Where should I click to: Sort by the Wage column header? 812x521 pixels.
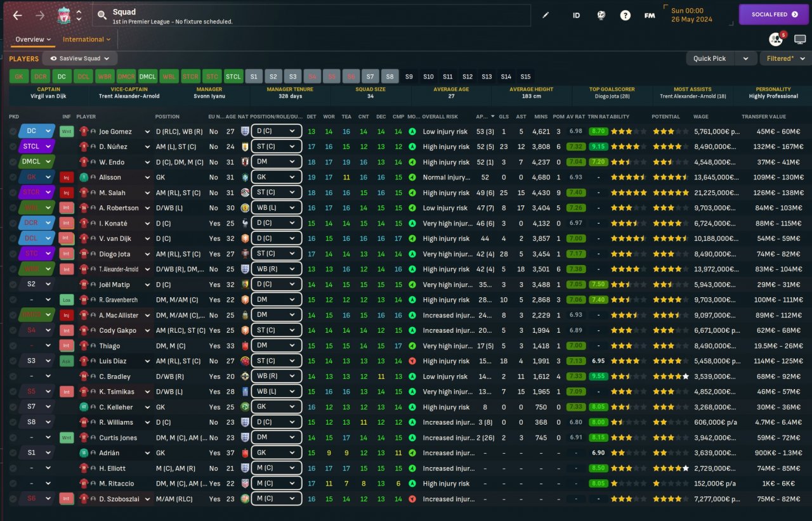coord(702,117)
